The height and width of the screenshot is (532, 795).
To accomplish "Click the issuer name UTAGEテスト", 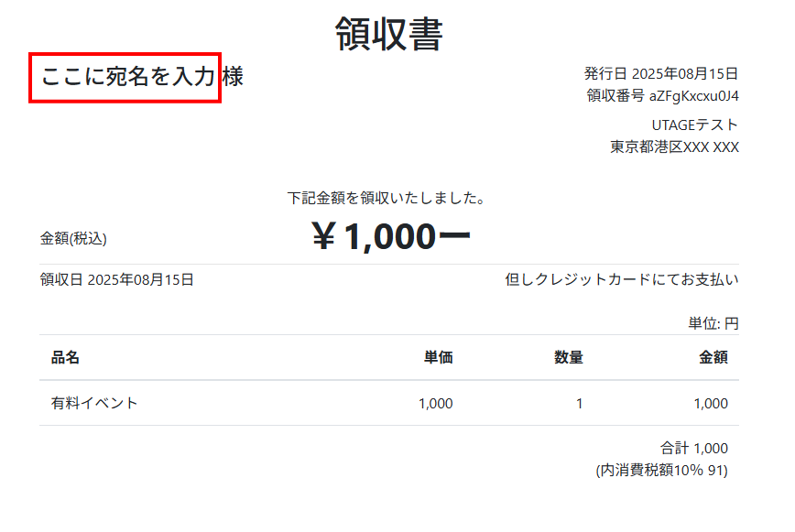I will point(694,125).
